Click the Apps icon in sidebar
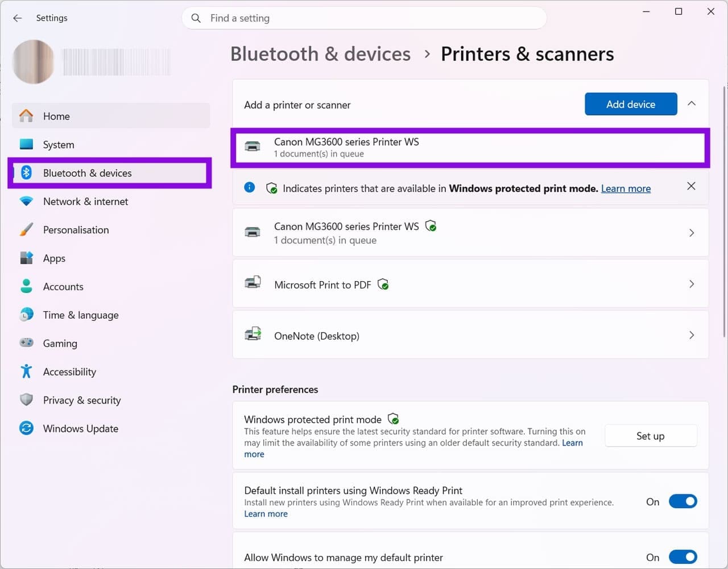The image size is (728, 569). (26, 258)
